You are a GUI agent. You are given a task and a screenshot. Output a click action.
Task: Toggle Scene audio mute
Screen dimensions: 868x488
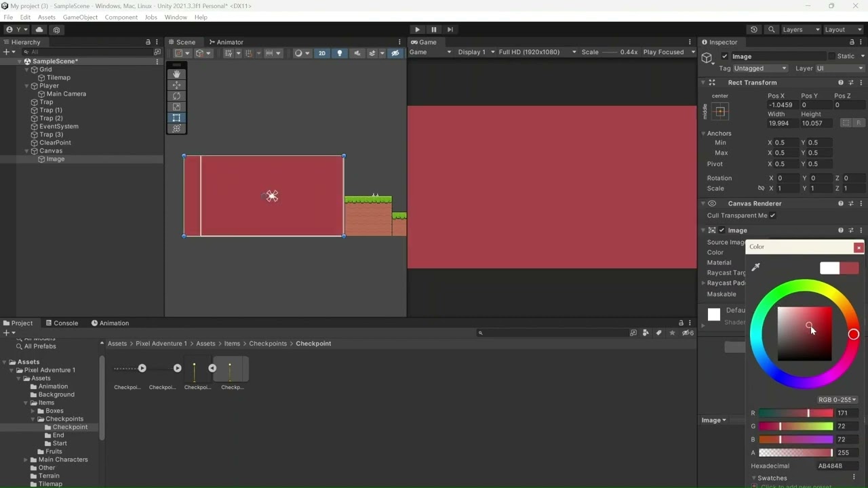(357, 53)
